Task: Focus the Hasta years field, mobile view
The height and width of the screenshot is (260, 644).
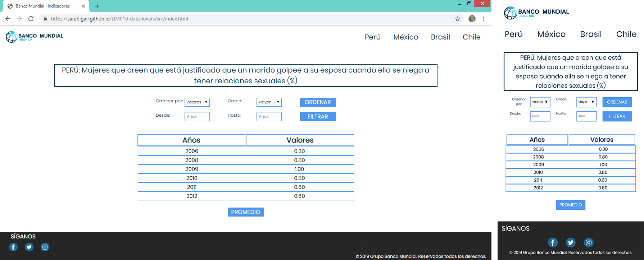Action: pos(586,116)
